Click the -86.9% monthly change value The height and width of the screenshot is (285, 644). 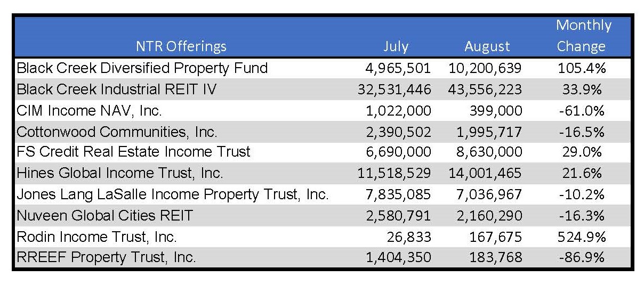[x=581, y=258]
